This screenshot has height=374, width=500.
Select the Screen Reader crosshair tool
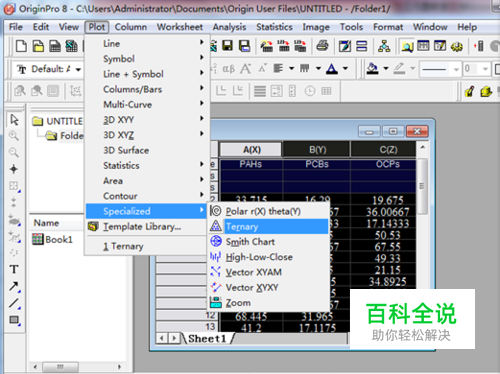14,169
